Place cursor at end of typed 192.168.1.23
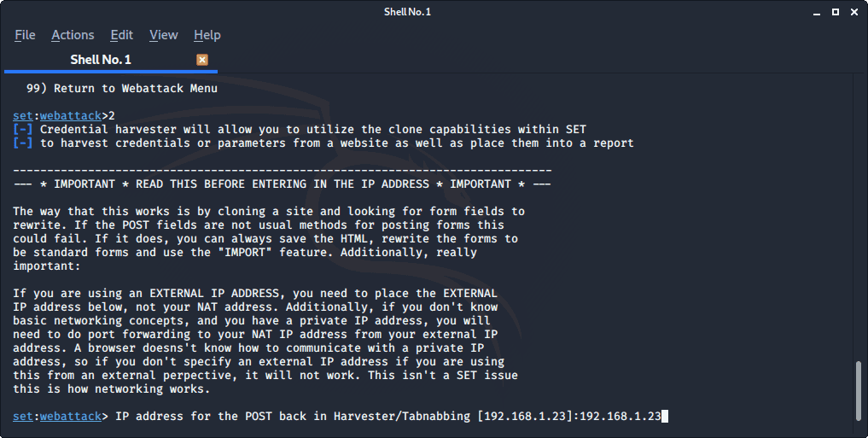 (662, 417)
